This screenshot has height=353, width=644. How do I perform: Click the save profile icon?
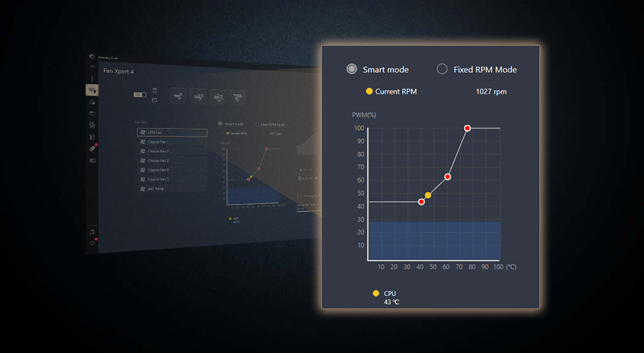click(155, 90)
